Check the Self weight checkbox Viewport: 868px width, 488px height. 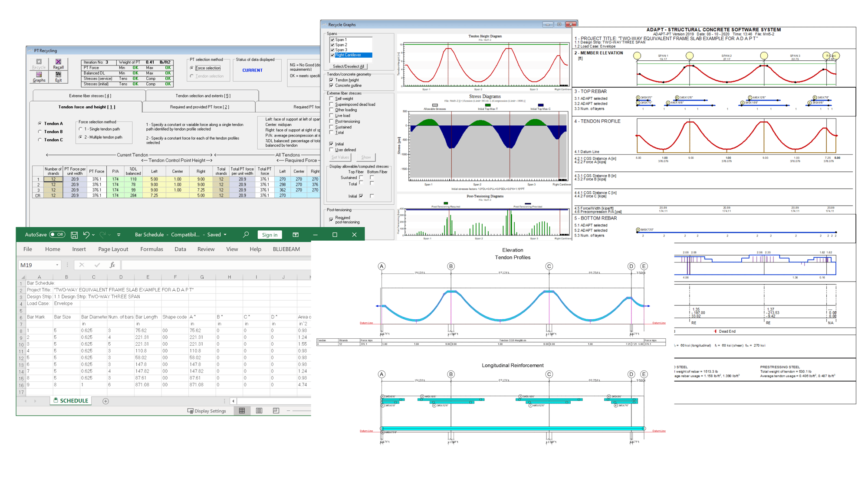tap(332, 98)
